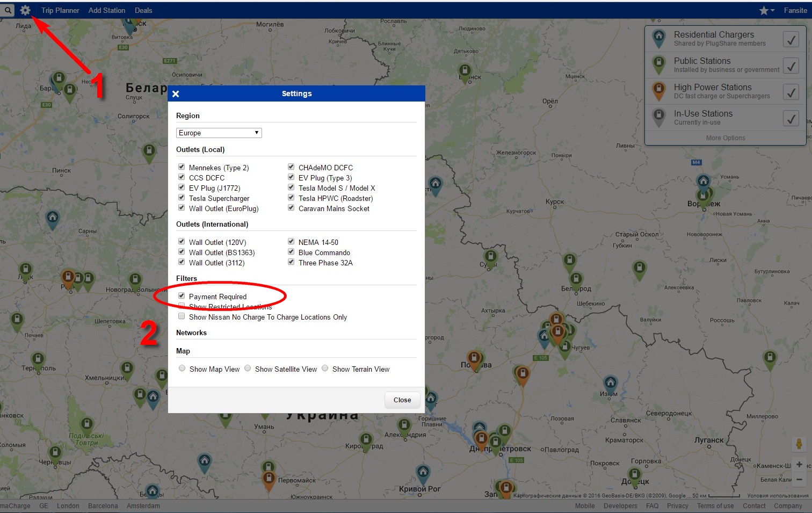The image size is (812, 513).
Task: Click the Residential Chargers pin icon
Action: 659,39
